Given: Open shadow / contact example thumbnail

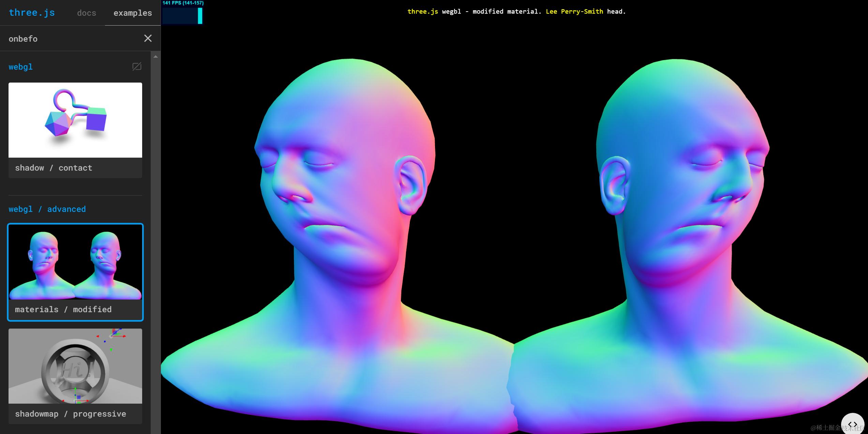Looking at the screenshot, I should click(x=75, y=120).
